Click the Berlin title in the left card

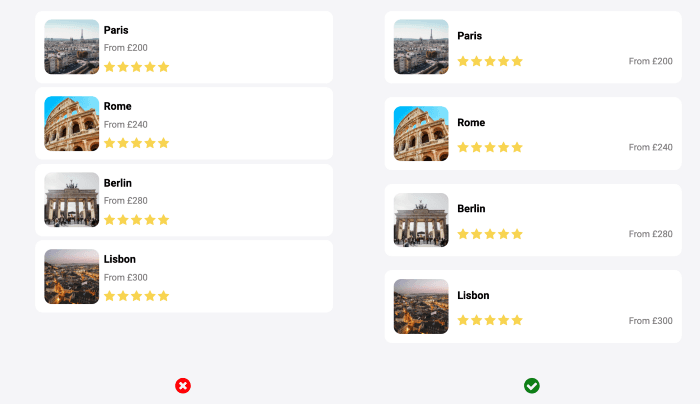(118, 183)
